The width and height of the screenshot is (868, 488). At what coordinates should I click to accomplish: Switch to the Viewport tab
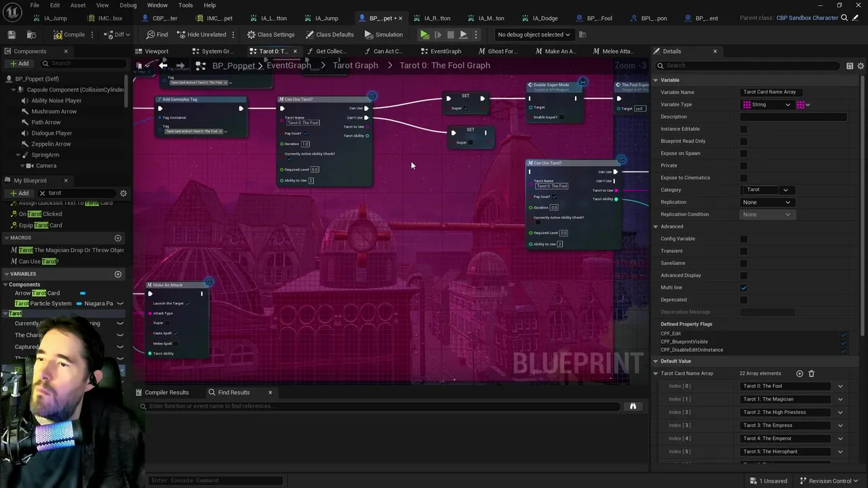coord(152,51)
